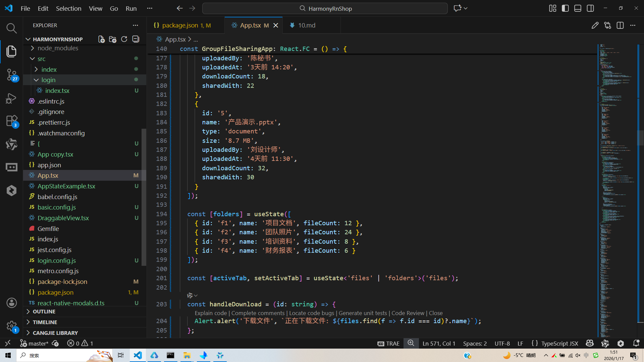This screenshot has width=644, height=362.
Task: Open the Search view in activity bar
Action: 11,28
